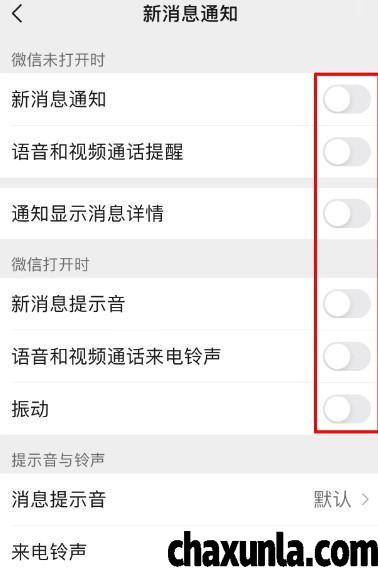Turn on 语音和视频通话提醒 switch

(347, 152)
